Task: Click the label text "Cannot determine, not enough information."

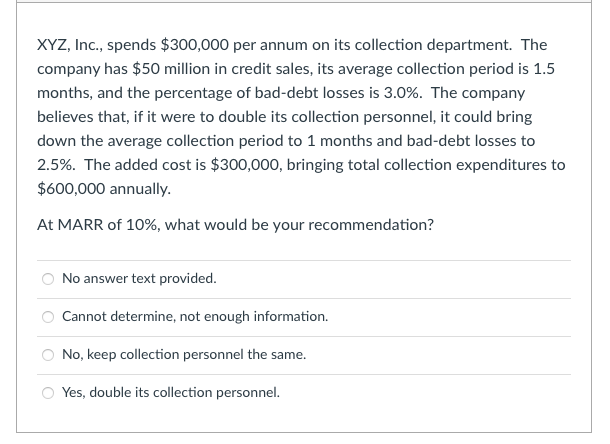Action: coord(195,317)
